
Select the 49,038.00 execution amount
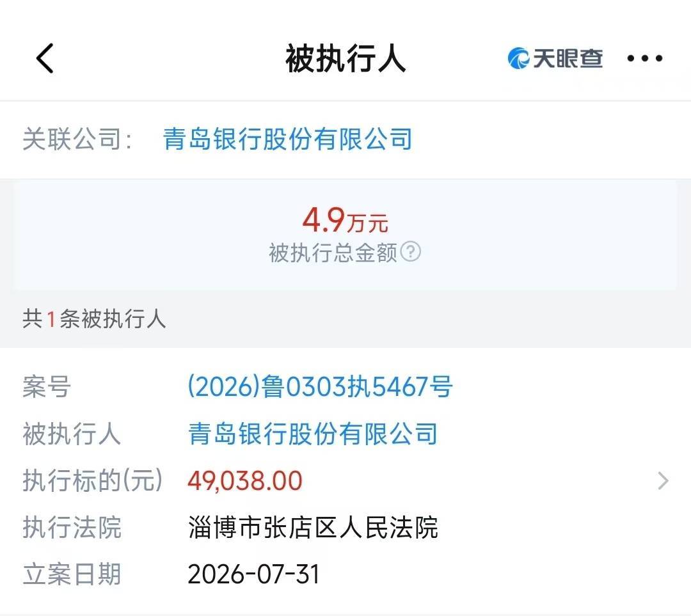pos(245,481)
